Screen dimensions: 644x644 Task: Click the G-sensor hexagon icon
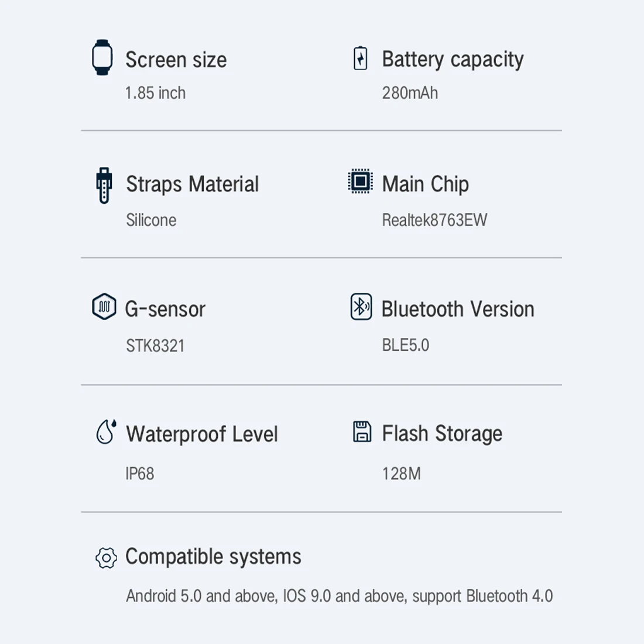[x=104, y=307]
